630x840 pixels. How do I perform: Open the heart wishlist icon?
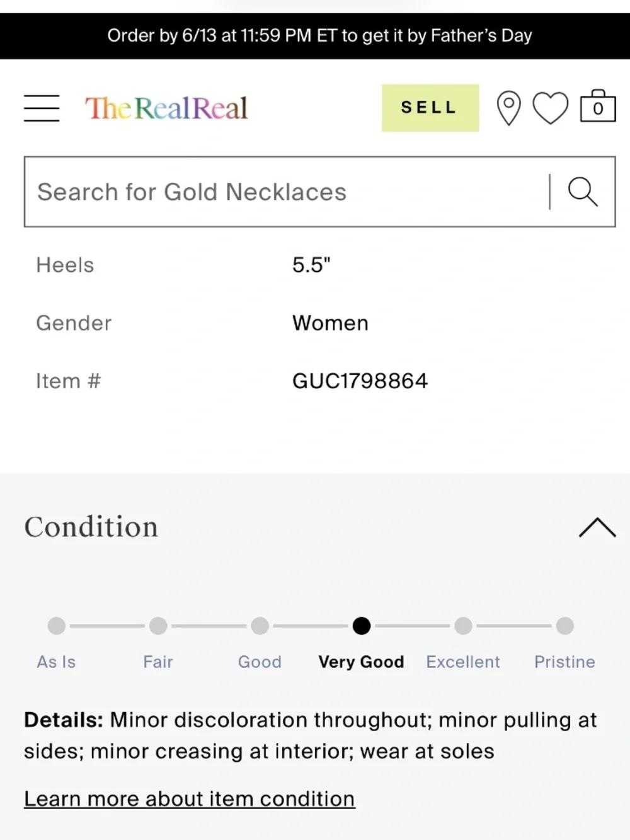551,108
